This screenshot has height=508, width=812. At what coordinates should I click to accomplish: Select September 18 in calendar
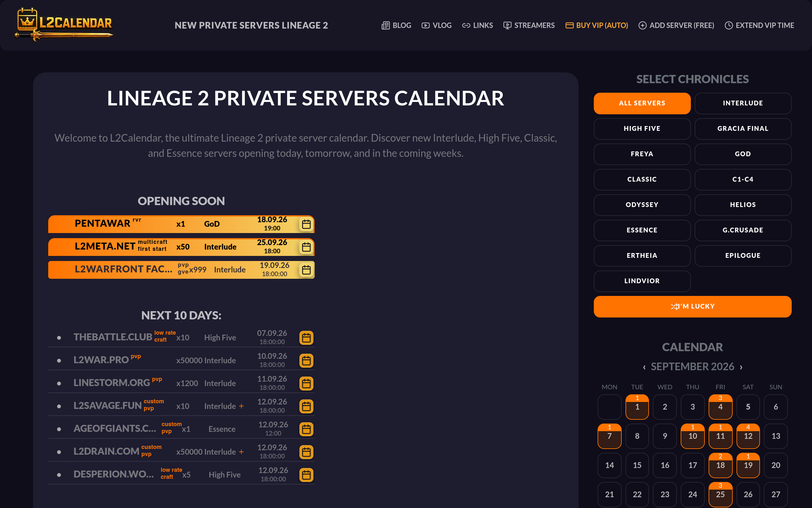(720, 465)
